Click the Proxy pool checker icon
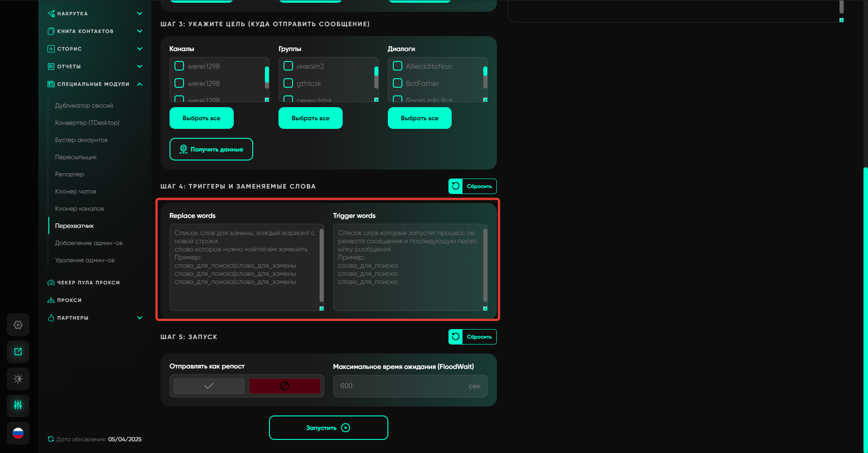The height and width of the screenshot is (453, 868). tap(51, 283)
